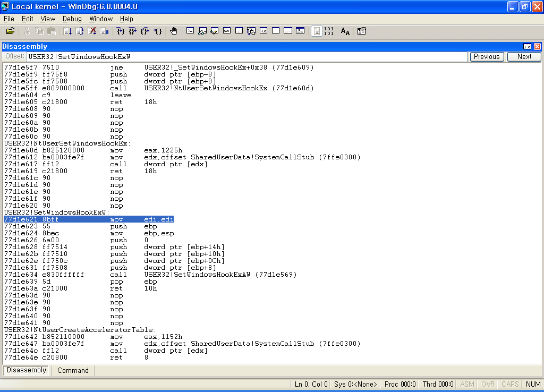Click the Step Over icon
This screenshot has width=544, height=392.
(x=132, y=31)
